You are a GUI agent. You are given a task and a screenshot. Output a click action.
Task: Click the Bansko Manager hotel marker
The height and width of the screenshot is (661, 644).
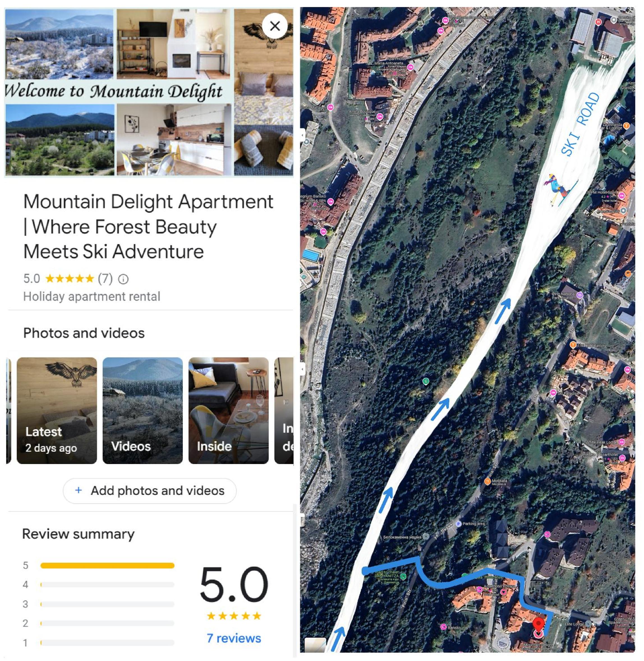[x=330, y=107]
